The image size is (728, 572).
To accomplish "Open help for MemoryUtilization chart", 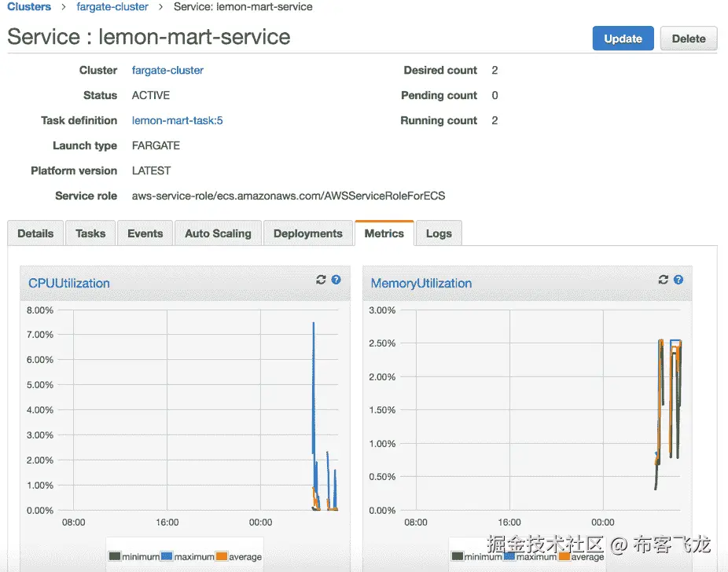I will coord(678,280).
